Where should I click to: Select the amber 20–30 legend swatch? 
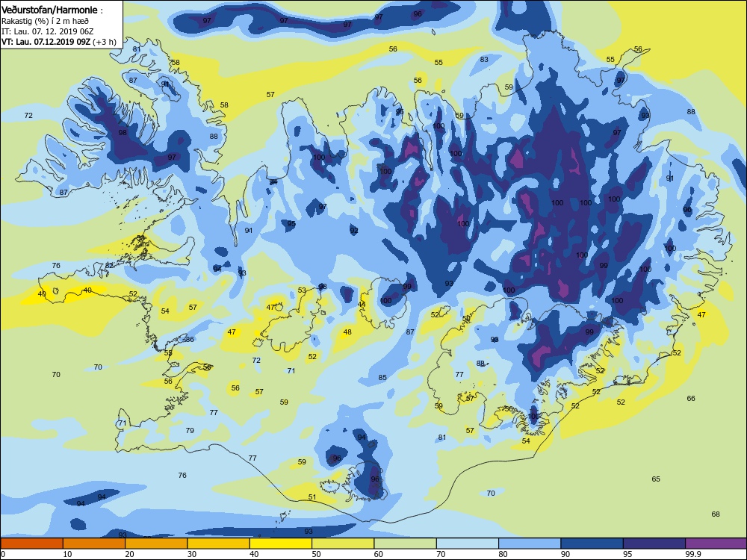[156, 544]
